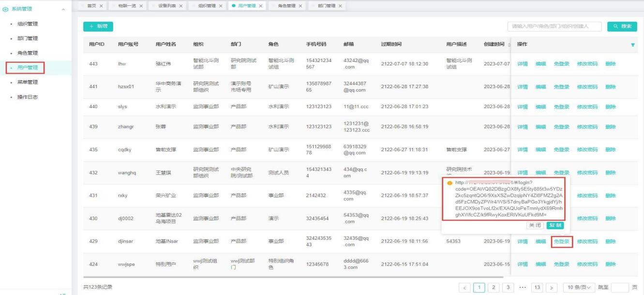Open the 10条/页 page size dropdown
This screenshot has height=295, width=644.
579,287
